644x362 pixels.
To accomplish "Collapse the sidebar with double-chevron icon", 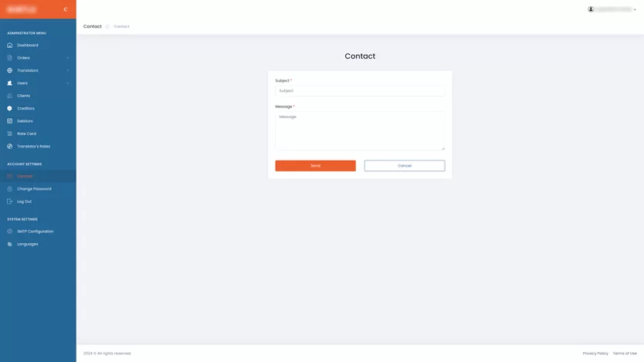I will pos(66,9).
